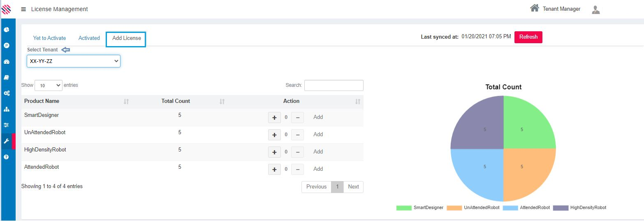
Task: Decrease UnAttendedRobot count with minus button
Action: click(297, 135)
